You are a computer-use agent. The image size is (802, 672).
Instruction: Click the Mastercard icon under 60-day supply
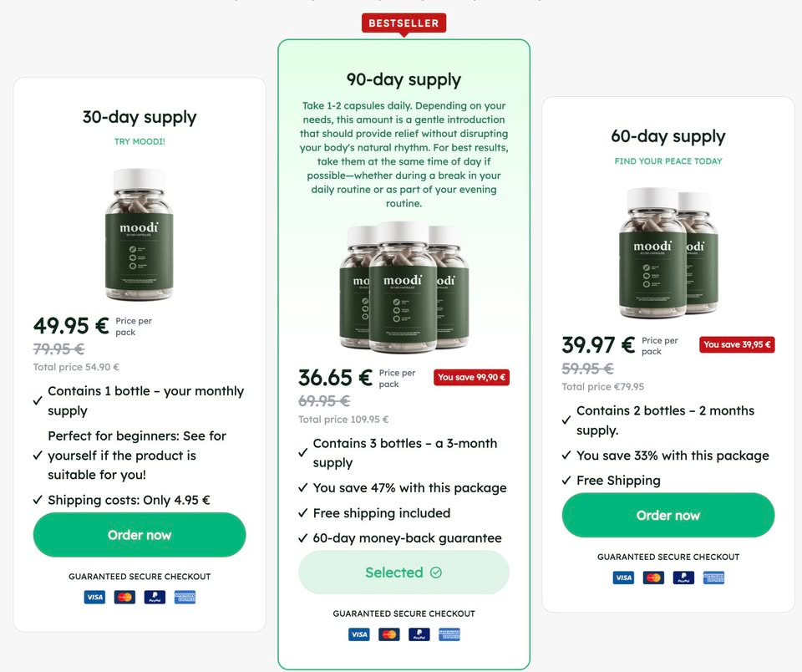click(653, 578)
